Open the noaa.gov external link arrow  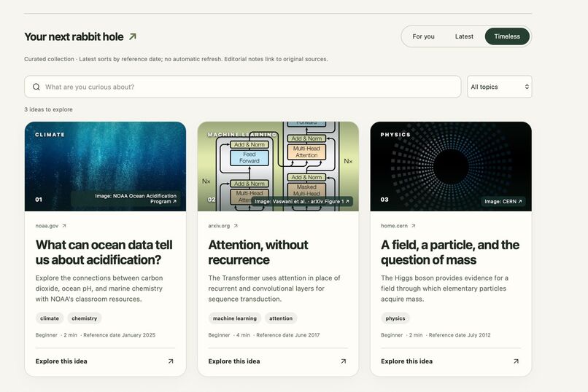[x=64, y=226]
